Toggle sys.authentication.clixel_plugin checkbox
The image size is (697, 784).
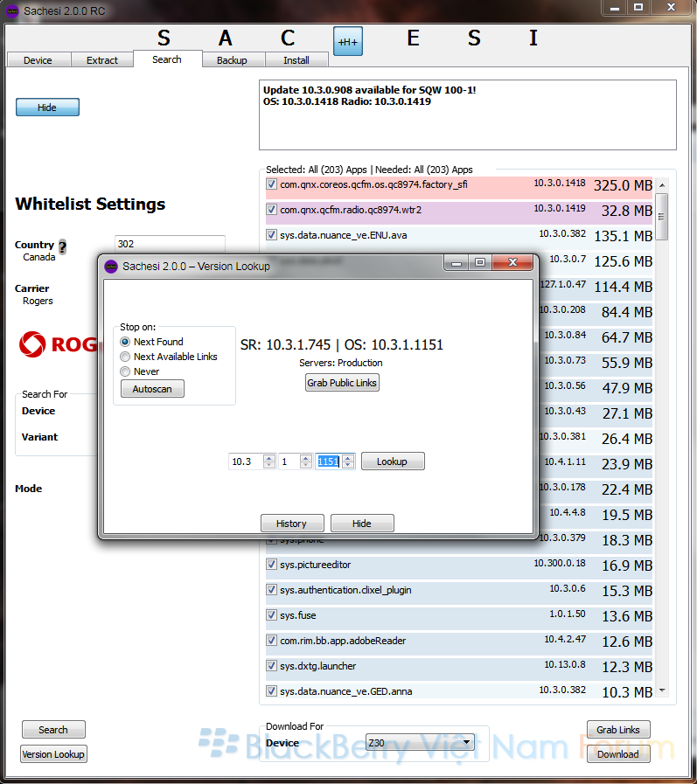point(271,590)
